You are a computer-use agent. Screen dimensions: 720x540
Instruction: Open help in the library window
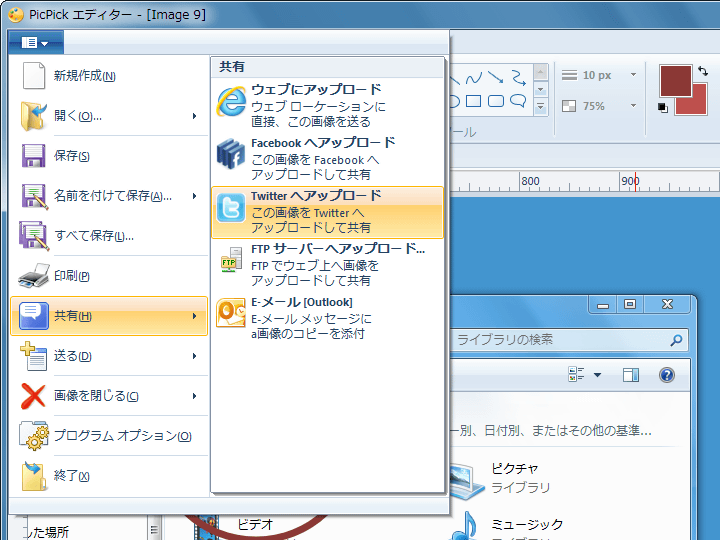[x=667, y=375]
